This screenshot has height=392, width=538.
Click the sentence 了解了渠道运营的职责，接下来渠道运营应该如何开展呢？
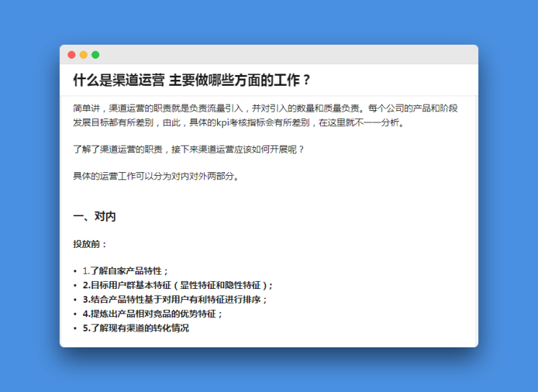pos(189,150)
